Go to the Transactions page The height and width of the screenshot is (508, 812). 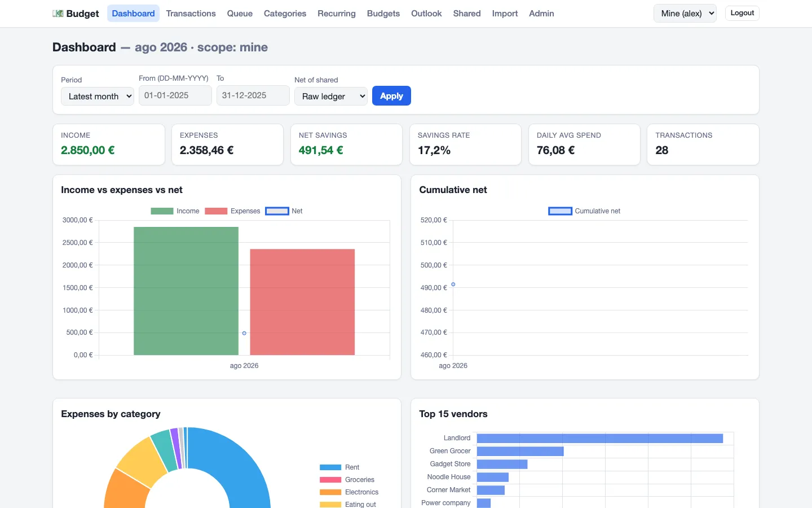coord(191,14)
